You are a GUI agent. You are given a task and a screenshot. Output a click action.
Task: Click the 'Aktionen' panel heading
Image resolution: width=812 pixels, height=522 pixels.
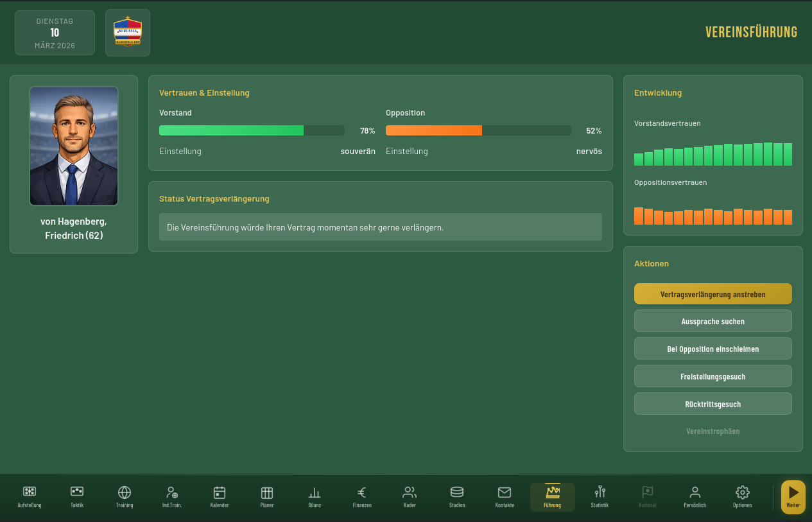(x=652, y=264)
